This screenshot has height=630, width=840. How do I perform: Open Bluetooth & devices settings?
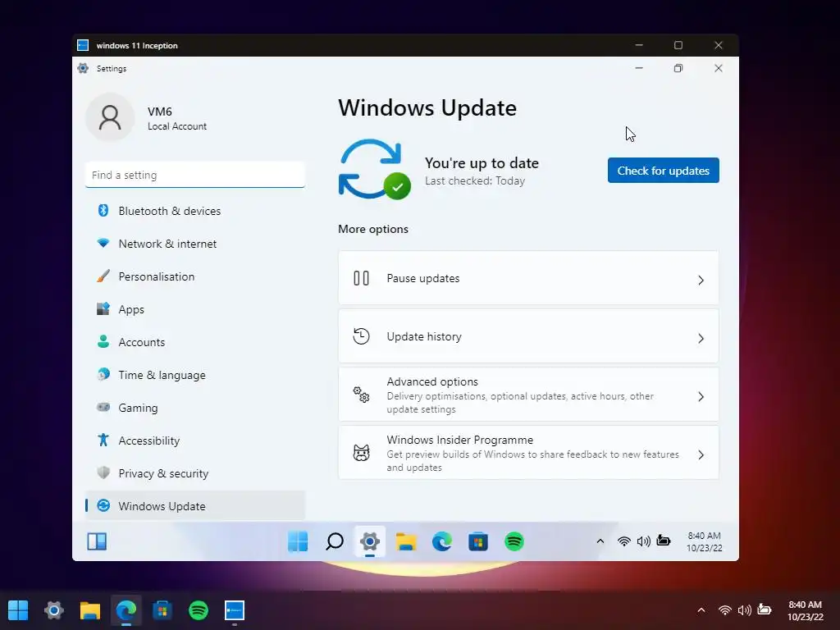(x=195, y=211)
